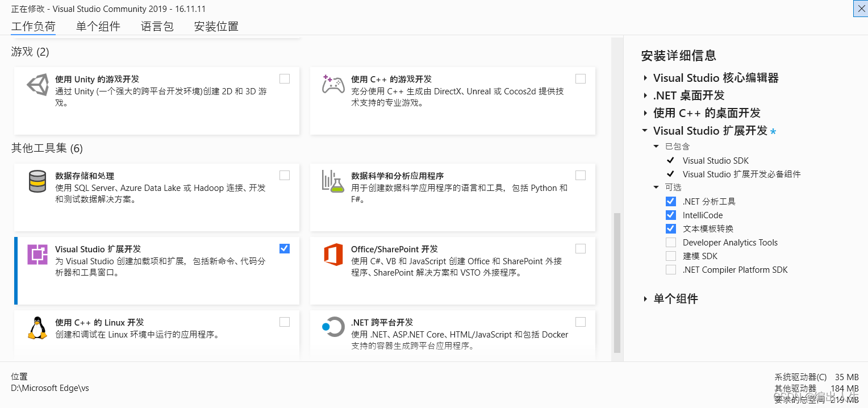
Task: Uncheck Visual Studio extension development workload
Action: (285, 248)
